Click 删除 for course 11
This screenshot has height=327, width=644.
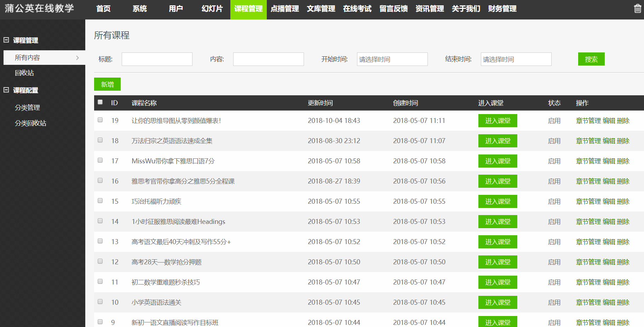(623, 282)
